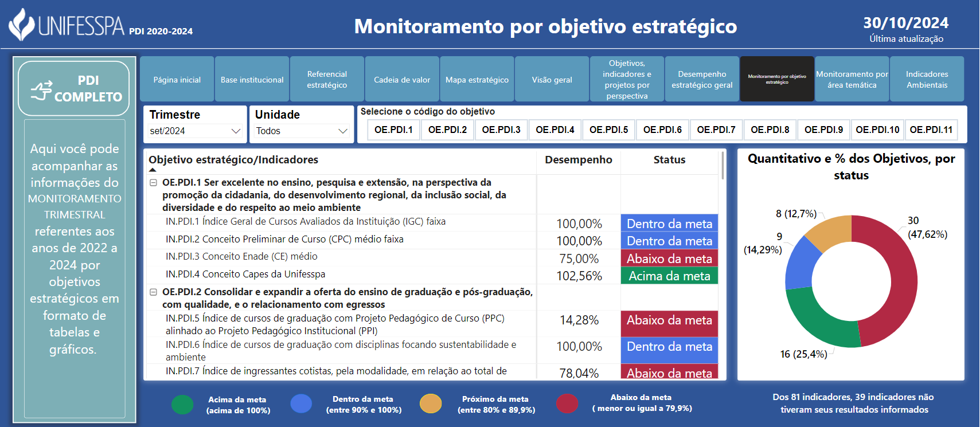Click the table vertical scrollbar

point(723,165)
